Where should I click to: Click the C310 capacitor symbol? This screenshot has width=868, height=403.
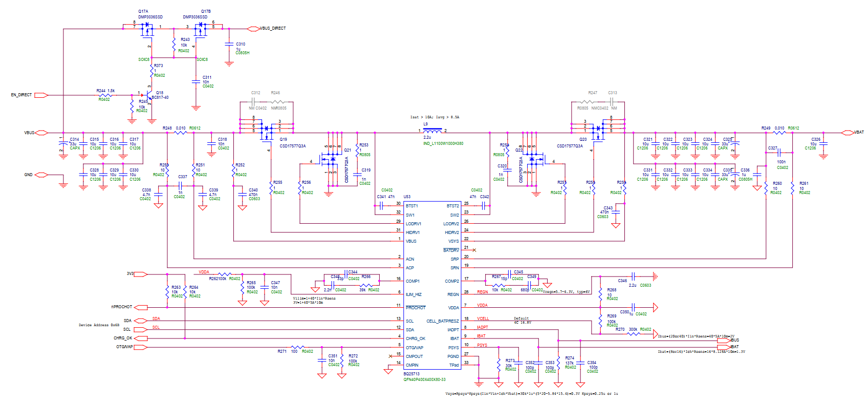pos(229,44)
